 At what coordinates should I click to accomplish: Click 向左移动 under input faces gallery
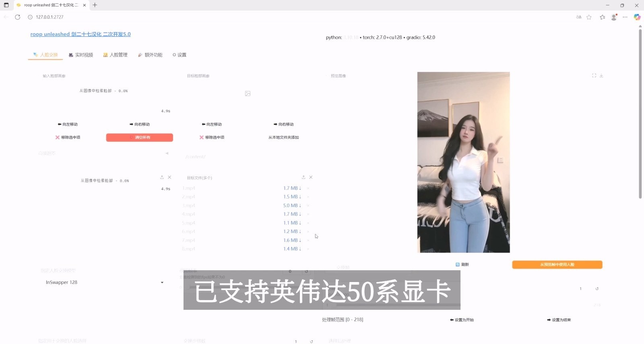click(x=68, y=124)
